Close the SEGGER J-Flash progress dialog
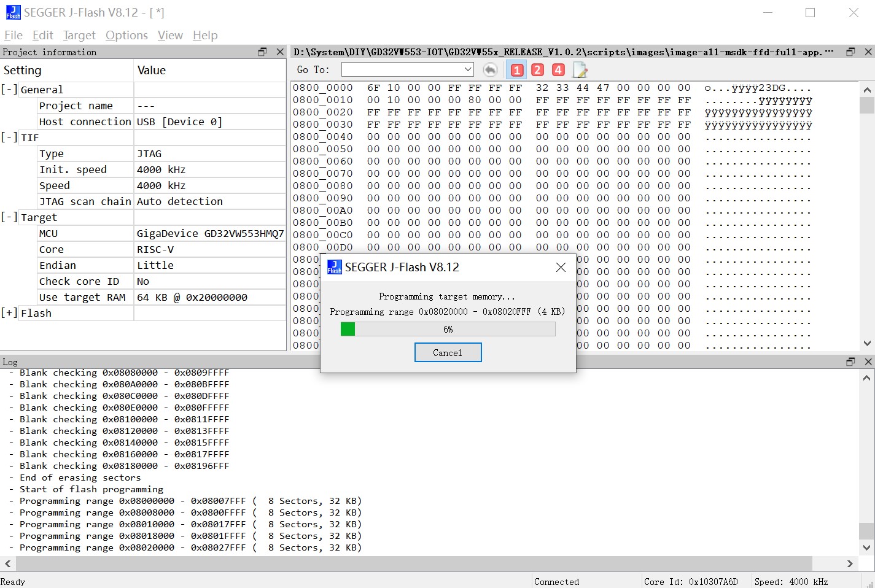The height and width of the screenshot is (588, 875). (561, 268)
